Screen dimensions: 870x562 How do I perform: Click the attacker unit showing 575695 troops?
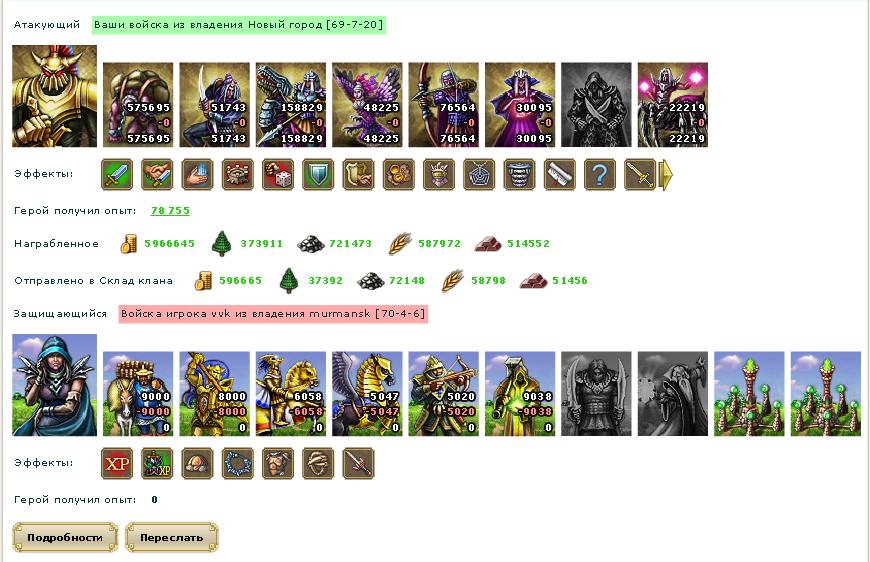coord(138,105)
